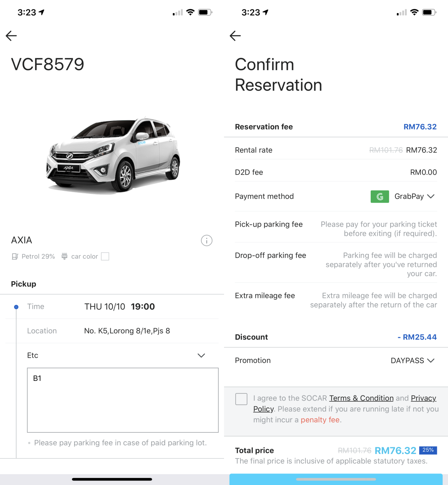Expand the Etc pickup notes chevron
This screenshot has height=485, width=448.
tap(201, 355)
